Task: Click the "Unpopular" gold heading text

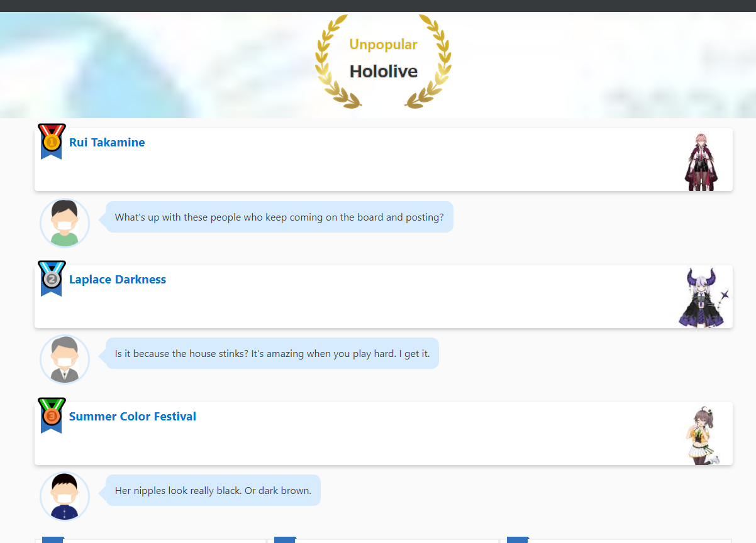Action: 383,45
